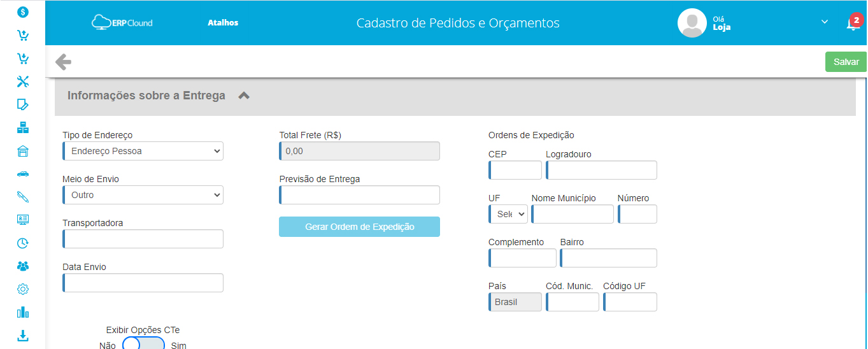Click the download arrow sidebar icon
Viewport: 868px width, 349px height.
pyautogui.click(x=23, y=335)
